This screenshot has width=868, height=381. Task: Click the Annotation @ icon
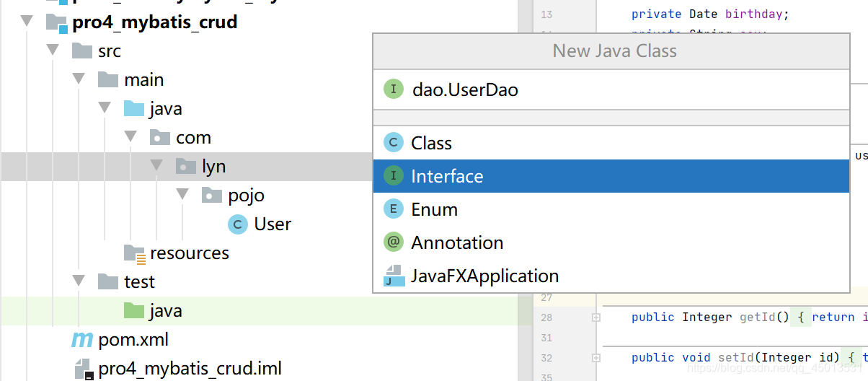pos(393,242)
